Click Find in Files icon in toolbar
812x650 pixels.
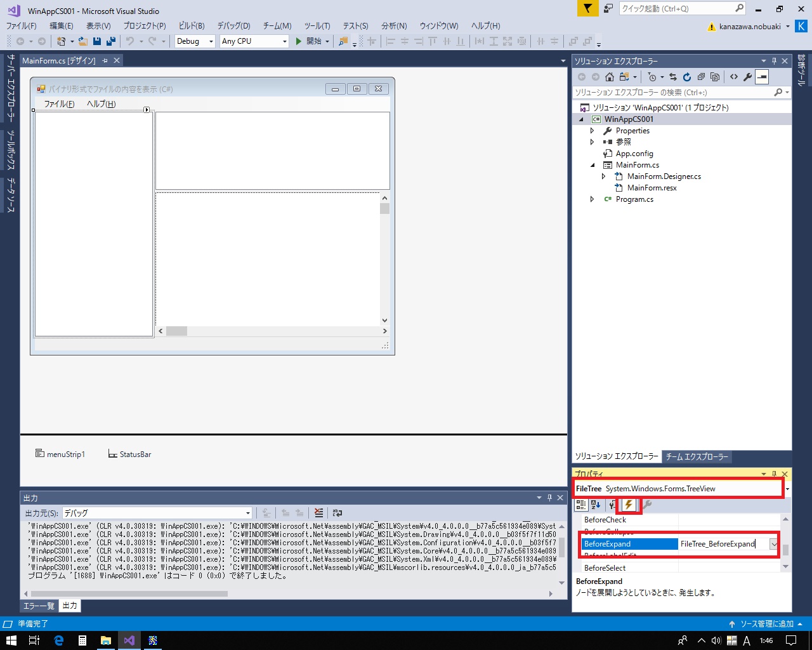click(343, 41)
